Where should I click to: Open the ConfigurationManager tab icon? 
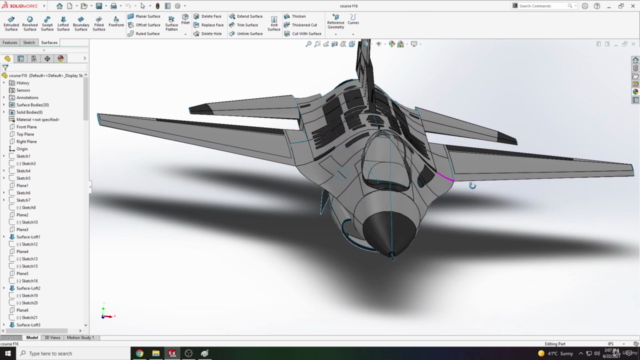34,59
